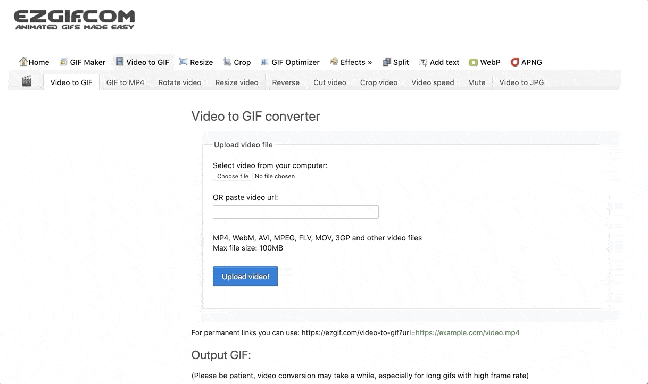Click the EZGIF.COM logo
Viewport: 648px width, 384px height.
tap(74, 20)
